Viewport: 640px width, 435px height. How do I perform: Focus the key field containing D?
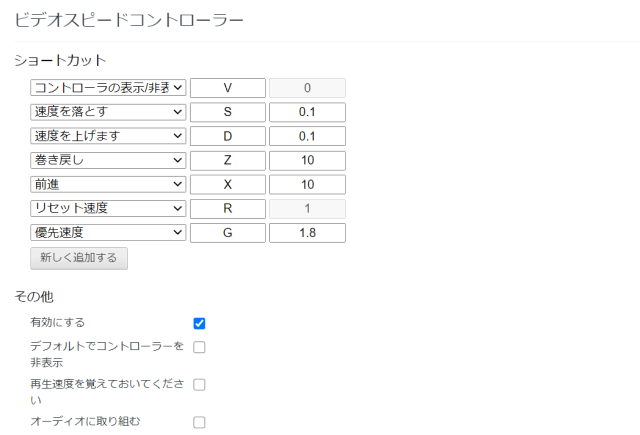tap(228, 136)
